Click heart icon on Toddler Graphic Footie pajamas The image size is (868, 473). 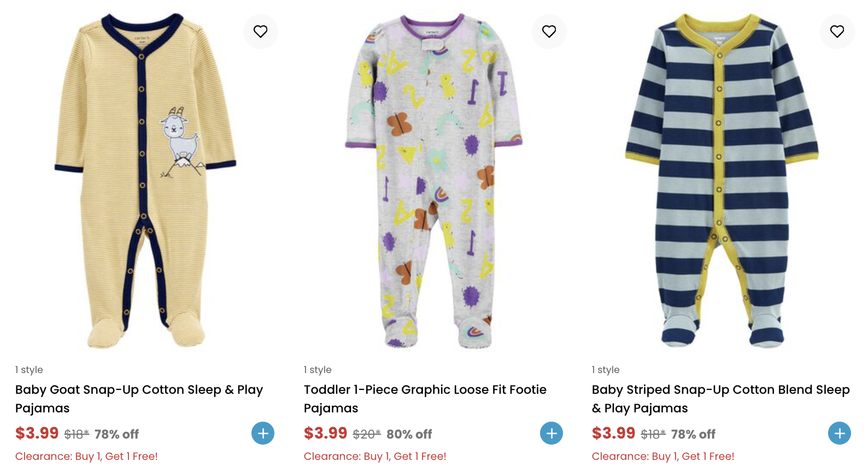coord(549,32)
